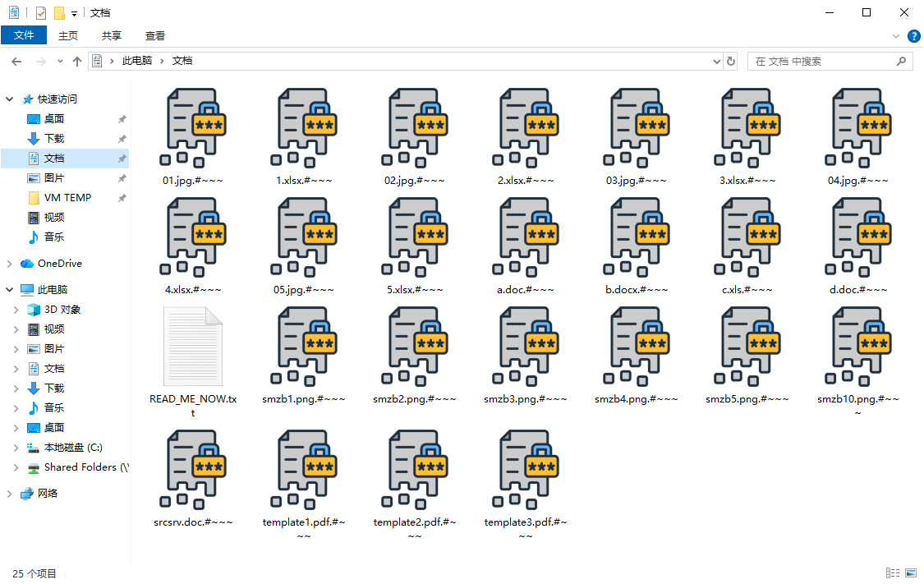Collapse the ribbon with the chevron
Viewport: 924px width, 584px height.
[896, 36]
